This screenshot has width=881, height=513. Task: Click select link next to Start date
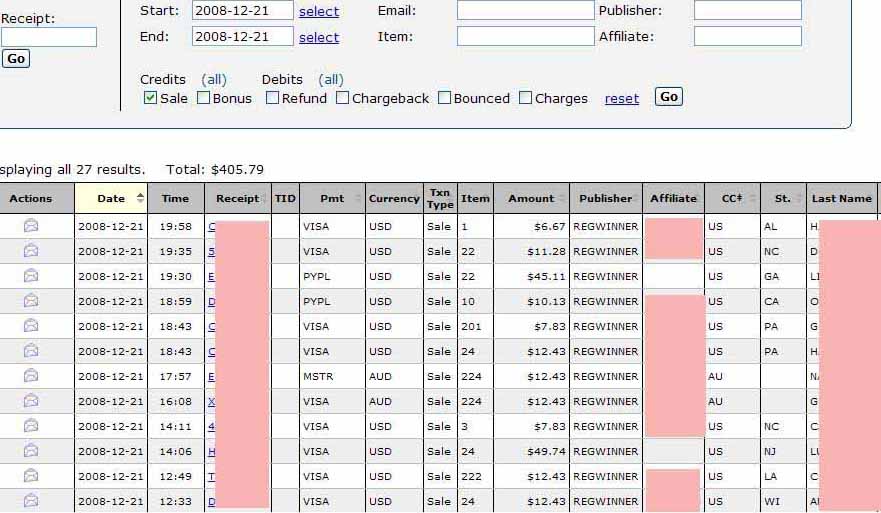coord(319,11)
